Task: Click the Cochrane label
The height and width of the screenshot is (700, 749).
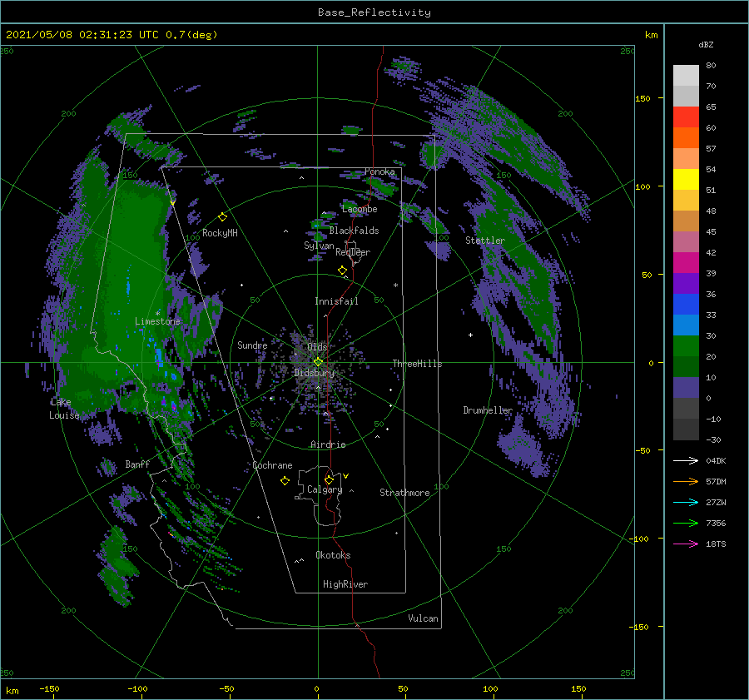Action: 272,465
